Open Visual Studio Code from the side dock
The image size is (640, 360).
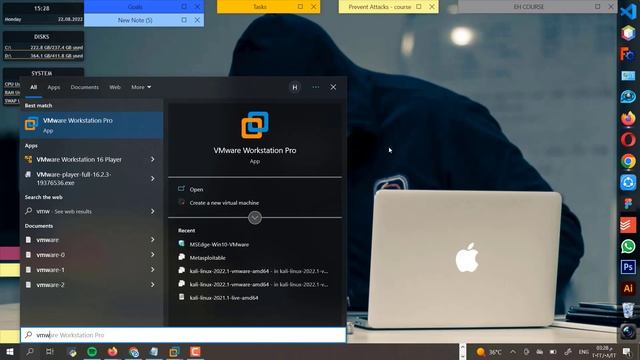click(628, 11)
